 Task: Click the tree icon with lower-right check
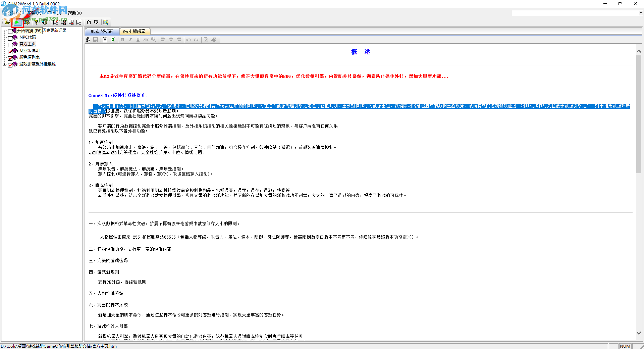coord(71,22)
